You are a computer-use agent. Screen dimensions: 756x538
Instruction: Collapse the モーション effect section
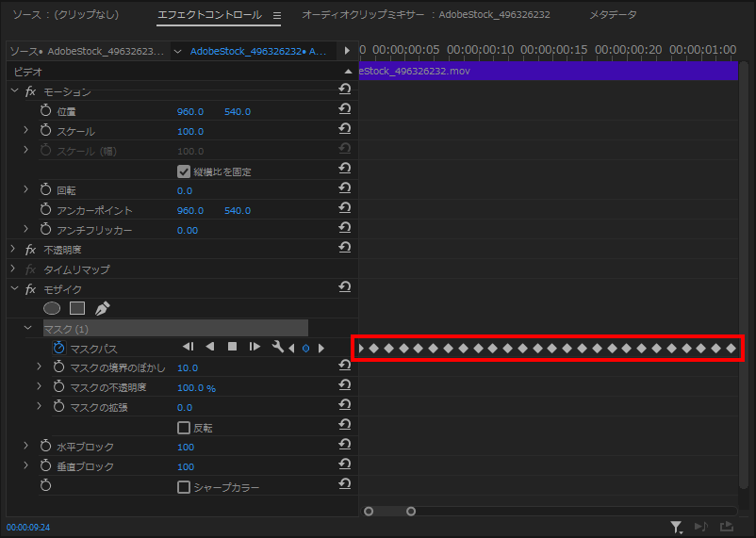[x=14, y=90]
